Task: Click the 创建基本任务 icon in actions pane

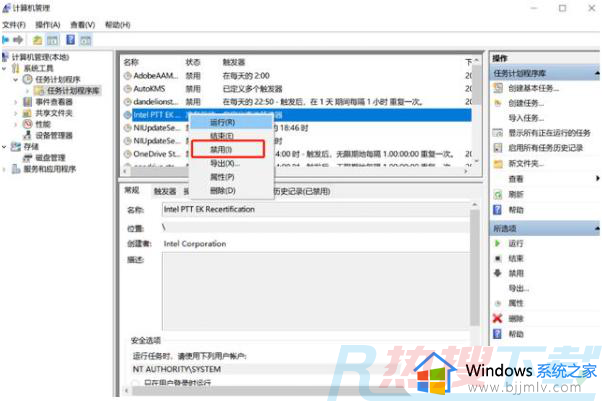Action: (x=498, y=88)
